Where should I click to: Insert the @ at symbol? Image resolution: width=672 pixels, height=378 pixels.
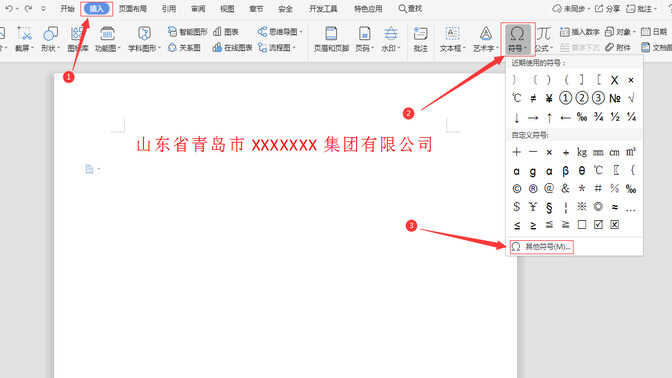click(x=549, y=188)
